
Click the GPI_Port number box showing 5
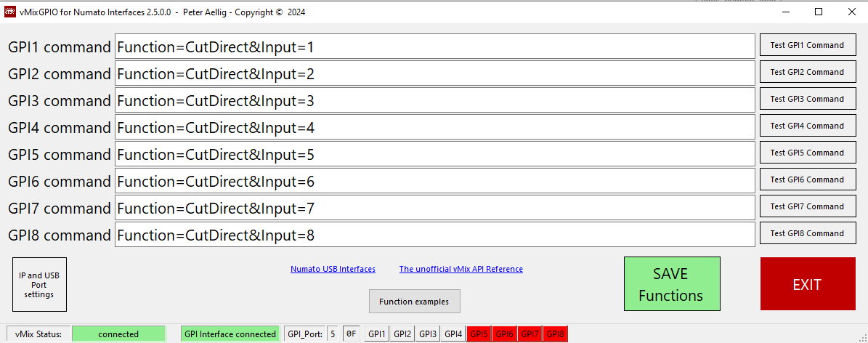pos(333,334)
